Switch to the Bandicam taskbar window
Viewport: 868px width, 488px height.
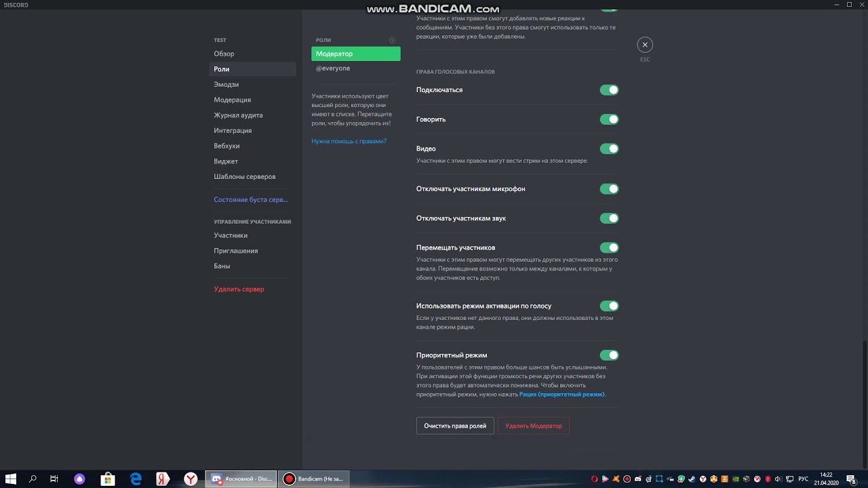[x=315, y=479]
